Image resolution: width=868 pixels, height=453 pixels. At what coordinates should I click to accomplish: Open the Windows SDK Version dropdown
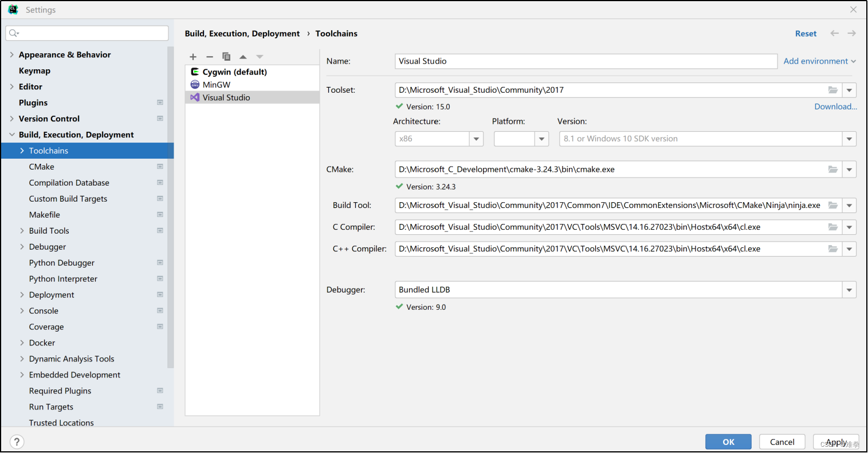coord(849,139)
